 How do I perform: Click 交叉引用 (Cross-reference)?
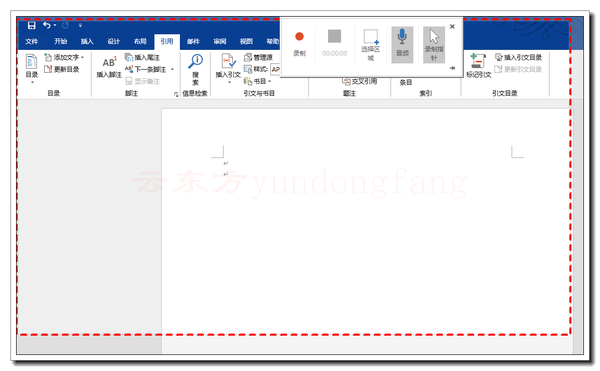(x=360, y=81)
